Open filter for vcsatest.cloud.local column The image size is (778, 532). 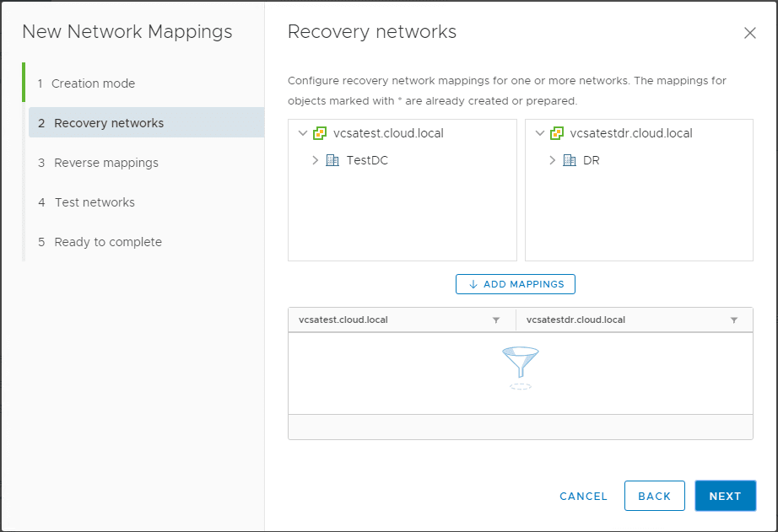click(x=496, y=320)
